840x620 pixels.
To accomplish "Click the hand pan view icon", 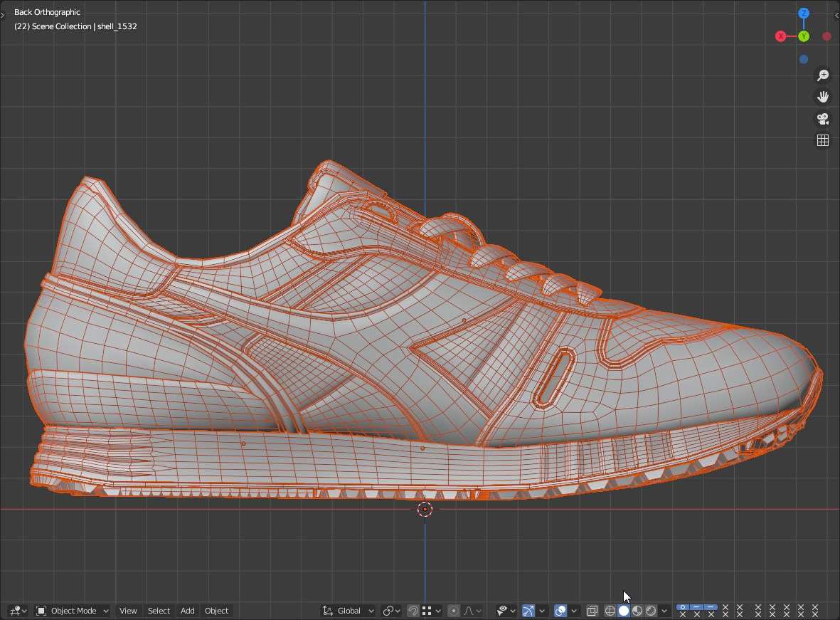I will click(x=823, y=97).
